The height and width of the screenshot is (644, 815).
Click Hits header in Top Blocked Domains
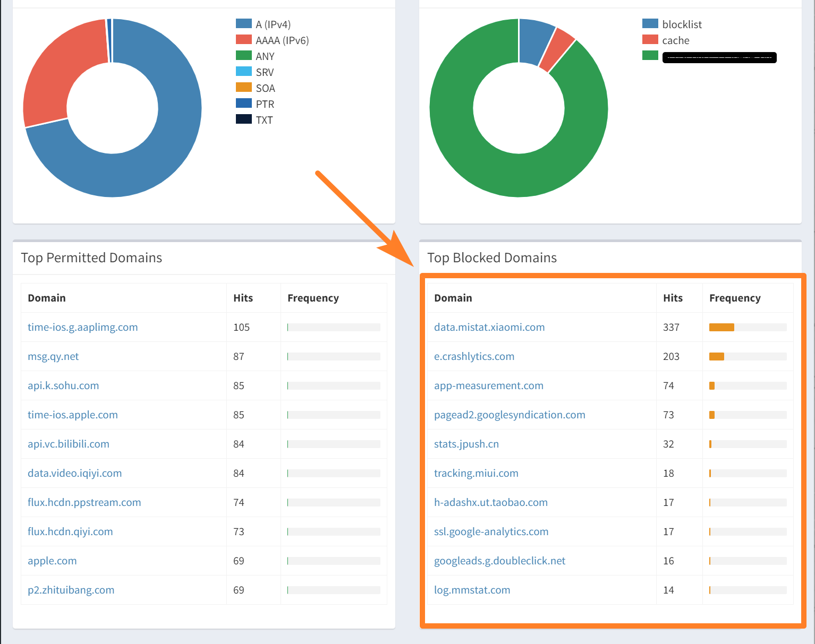pos(673,298)
